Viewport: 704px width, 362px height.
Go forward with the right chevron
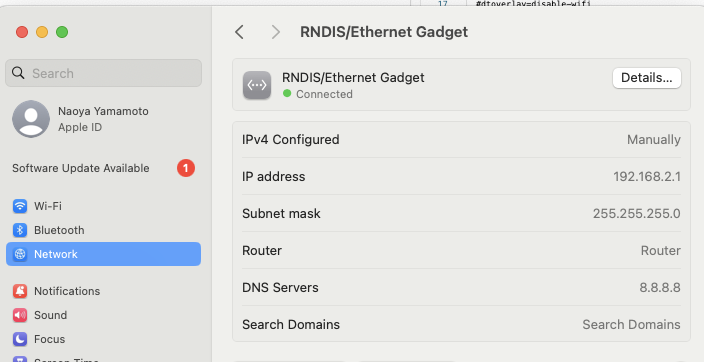coord(276,32)
